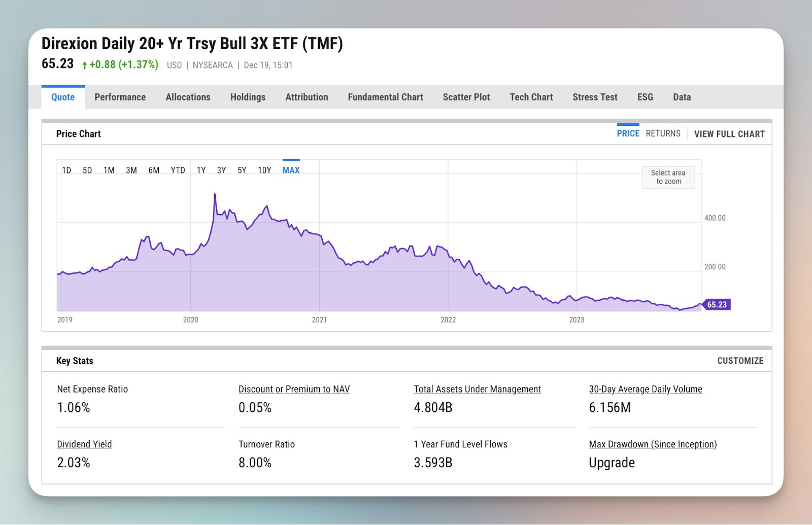
Task: Select the PRICE chart mode
Action: coord(628,133)
